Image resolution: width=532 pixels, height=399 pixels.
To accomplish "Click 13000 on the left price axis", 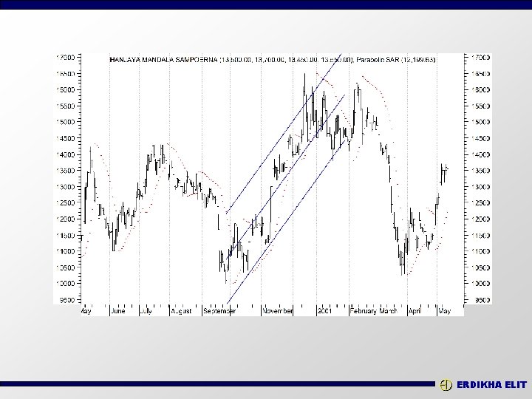I will tap(65, 187).
